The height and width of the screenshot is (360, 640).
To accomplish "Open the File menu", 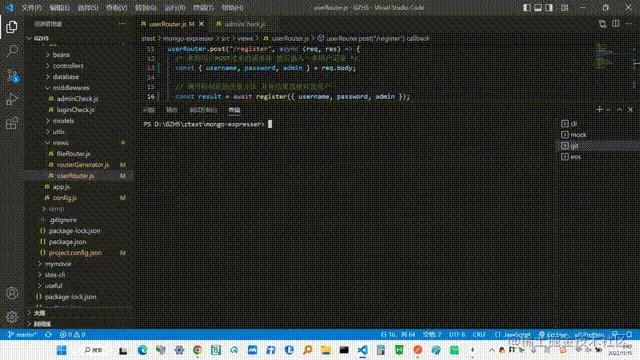I will [x=31, y=8].
